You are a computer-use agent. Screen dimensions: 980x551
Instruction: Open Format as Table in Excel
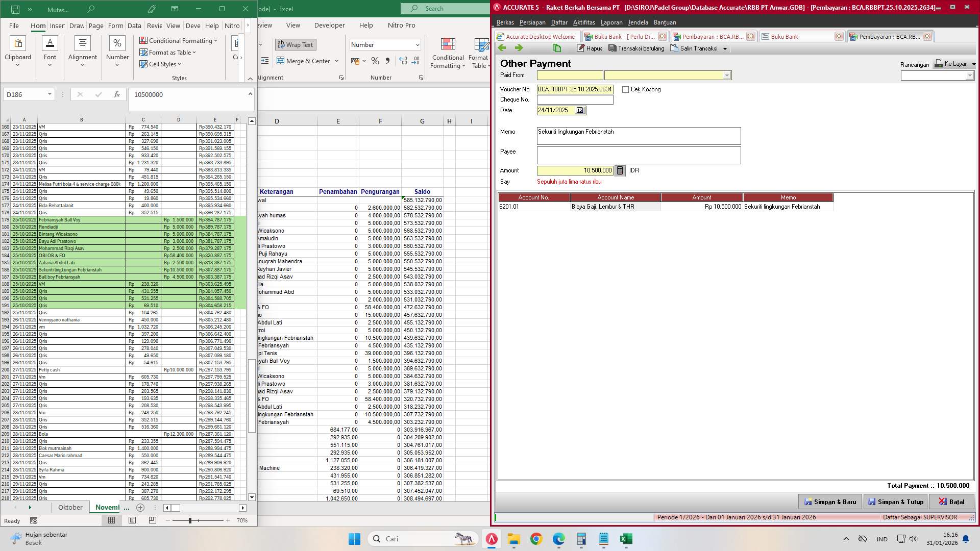coord(168,52)
